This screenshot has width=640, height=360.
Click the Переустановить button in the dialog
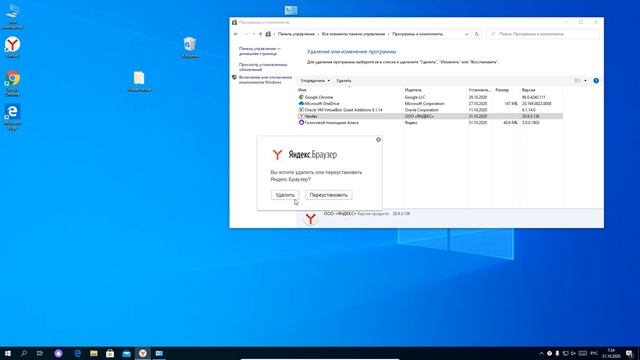click(329, 195)
